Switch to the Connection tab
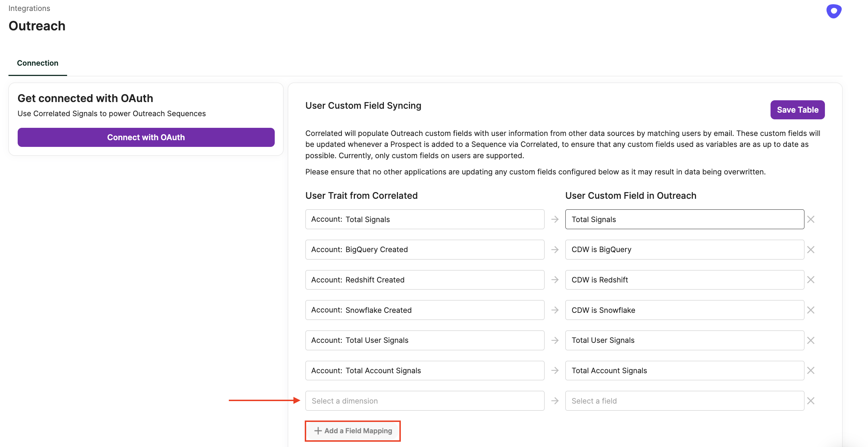This screenshot has height=447, width=868. (37, 63)
